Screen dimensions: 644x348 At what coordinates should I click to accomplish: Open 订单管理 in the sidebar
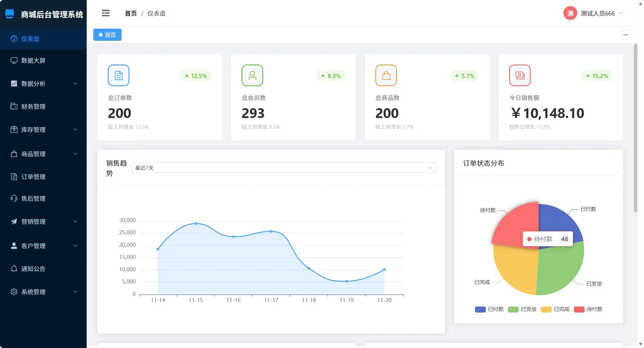click(x=33, y=177)
